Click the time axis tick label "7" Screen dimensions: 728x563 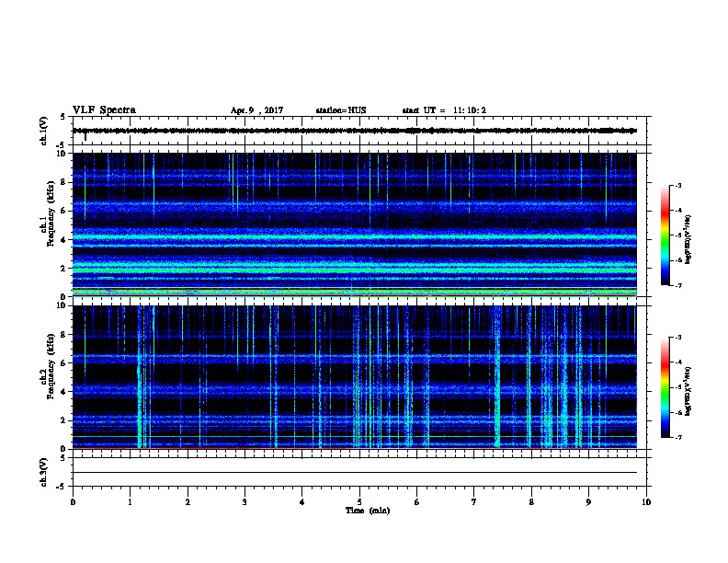[474, 502]
